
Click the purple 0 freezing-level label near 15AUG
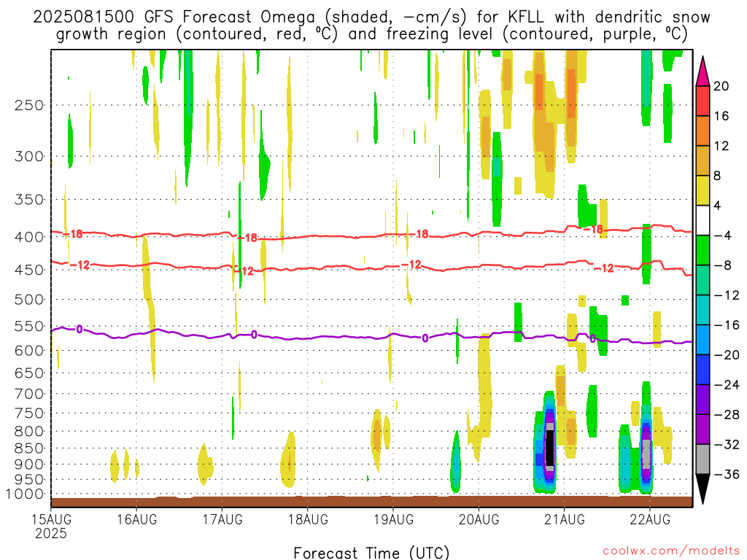tap(79, 329)
